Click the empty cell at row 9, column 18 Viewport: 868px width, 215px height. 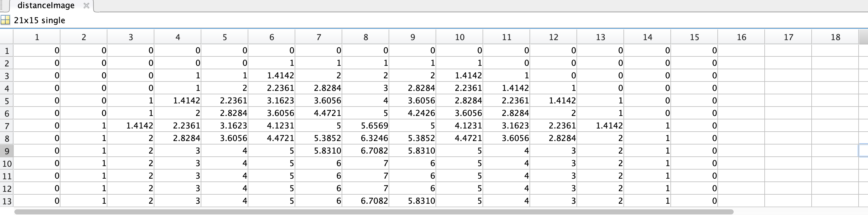835,150
